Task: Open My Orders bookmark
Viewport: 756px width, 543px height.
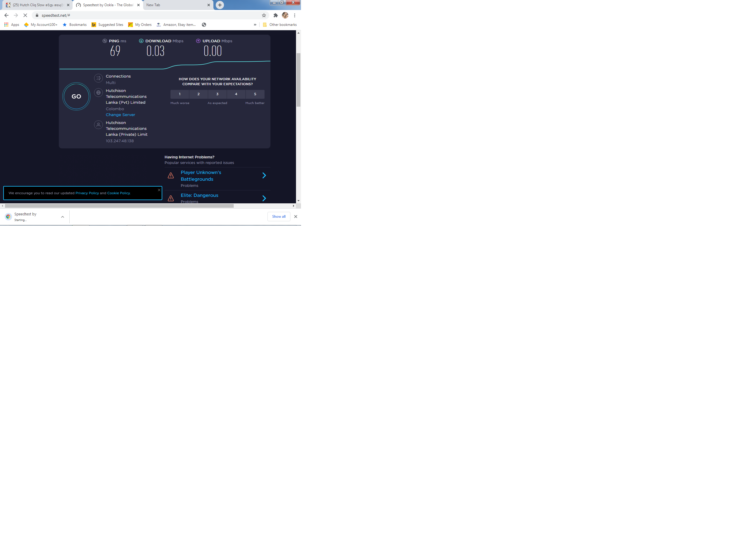Action: point(140,25)
